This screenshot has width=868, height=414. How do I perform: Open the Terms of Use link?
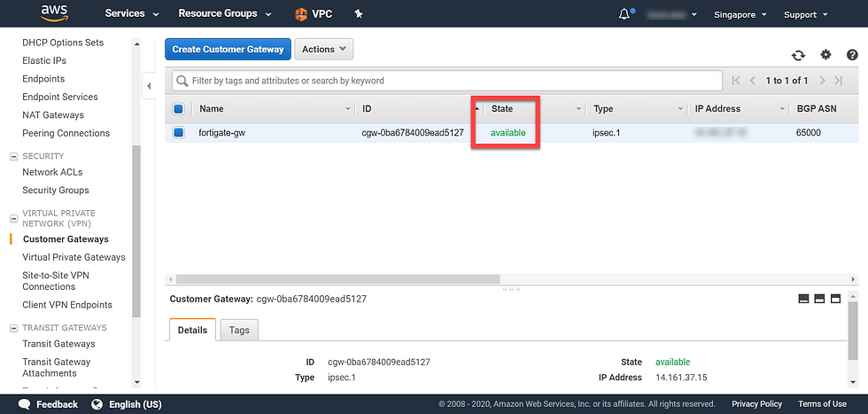click(822, 404)
